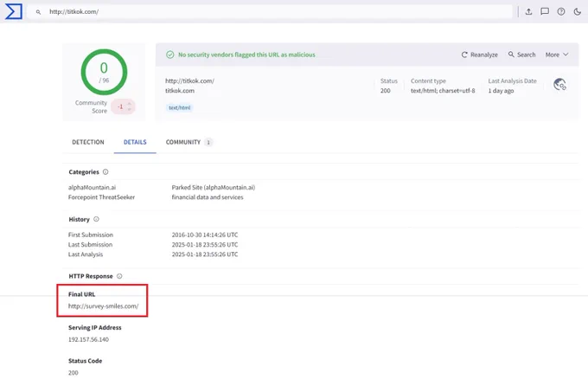Select the titkok.com domain text
Screen dimensions: 588x386
point(180,91)
